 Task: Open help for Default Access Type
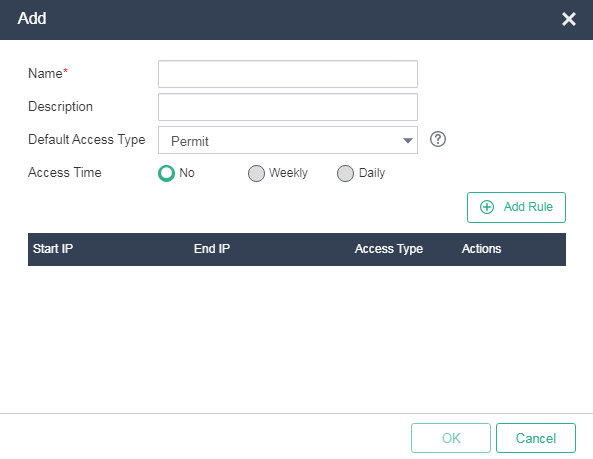pyautogui.click(x=438, y=139)
